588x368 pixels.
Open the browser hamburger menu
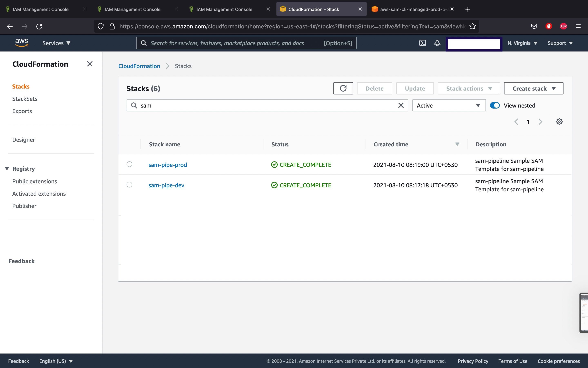tap(578, 26)
